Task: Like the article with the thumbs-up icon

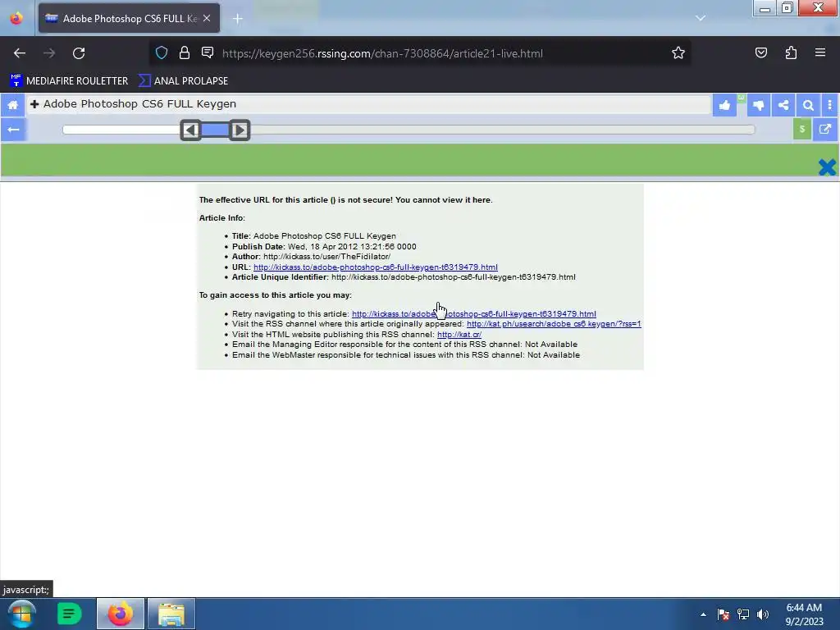Action: (724, 105)
